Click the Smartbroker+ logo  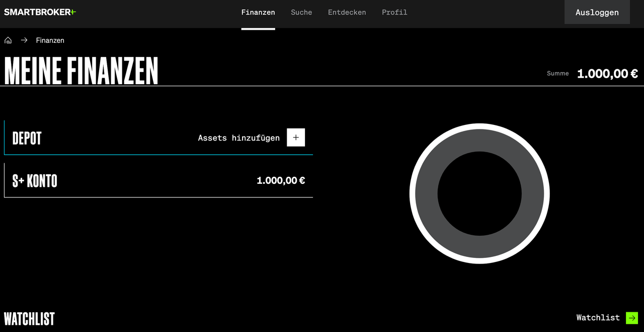click(x=40, y=12)
